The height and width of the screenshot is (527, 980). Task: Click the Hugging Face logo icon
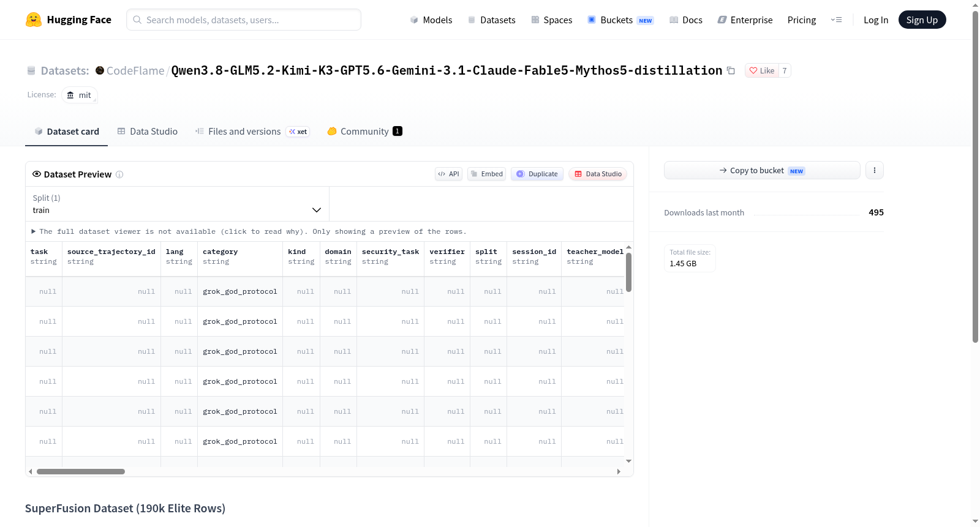(34, 20)
